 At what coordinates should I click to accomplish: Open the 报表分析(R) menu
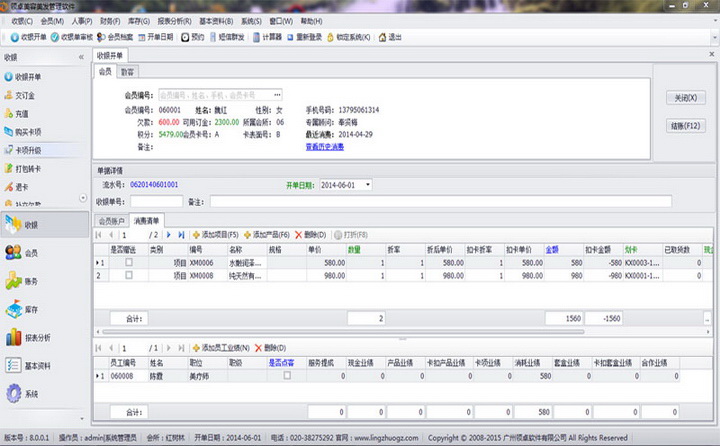coord(174,21)
